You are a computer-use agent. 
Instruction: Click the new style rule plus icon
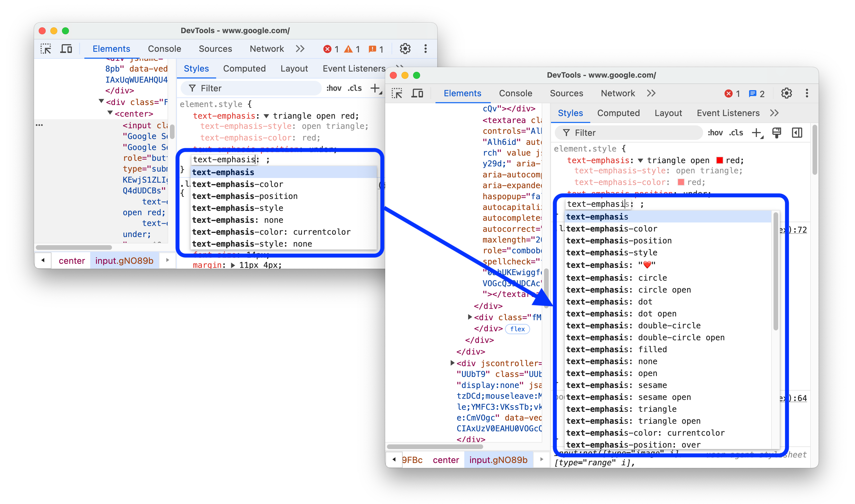pos(757,132)
